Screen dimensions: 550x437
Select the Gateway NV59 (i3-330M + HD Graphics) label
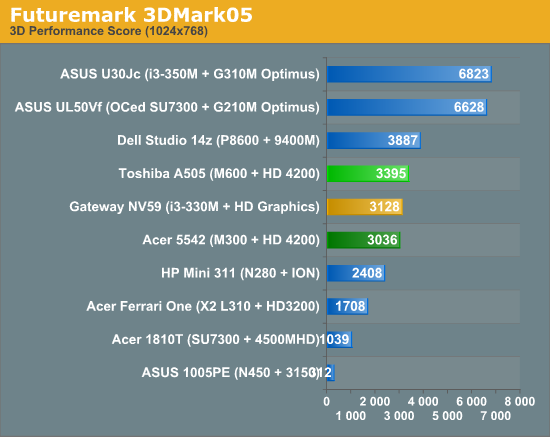[194, 207]
